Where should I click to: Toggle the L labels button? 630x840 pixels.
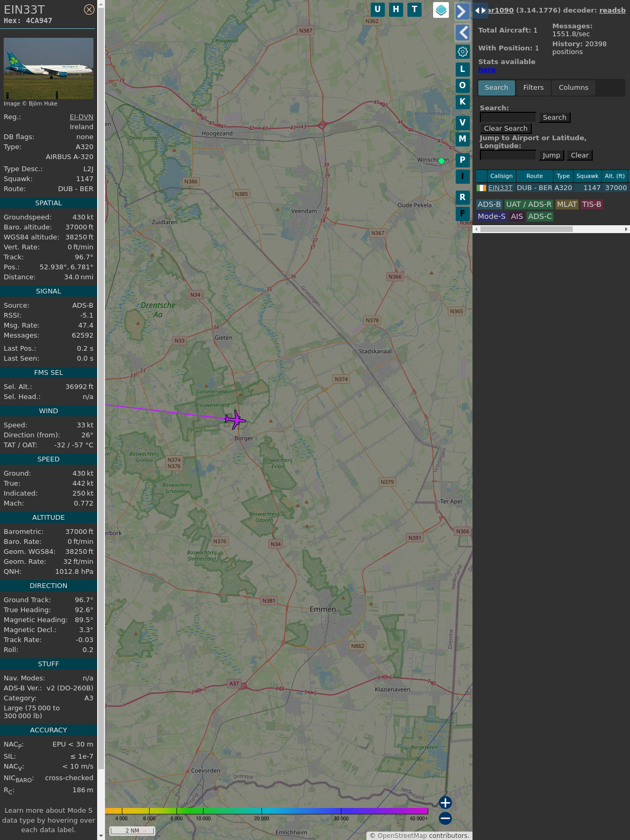coord(463,69)
